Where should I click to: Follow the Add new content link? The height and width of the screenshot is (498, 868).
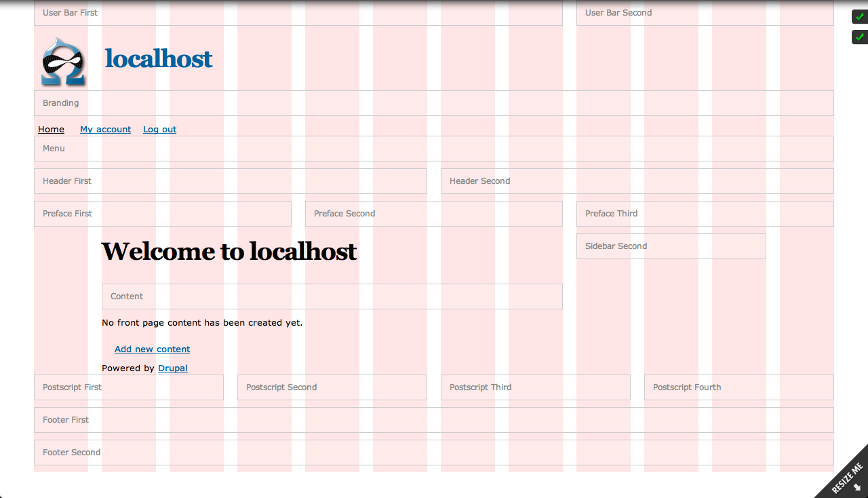tap(152, 349)
